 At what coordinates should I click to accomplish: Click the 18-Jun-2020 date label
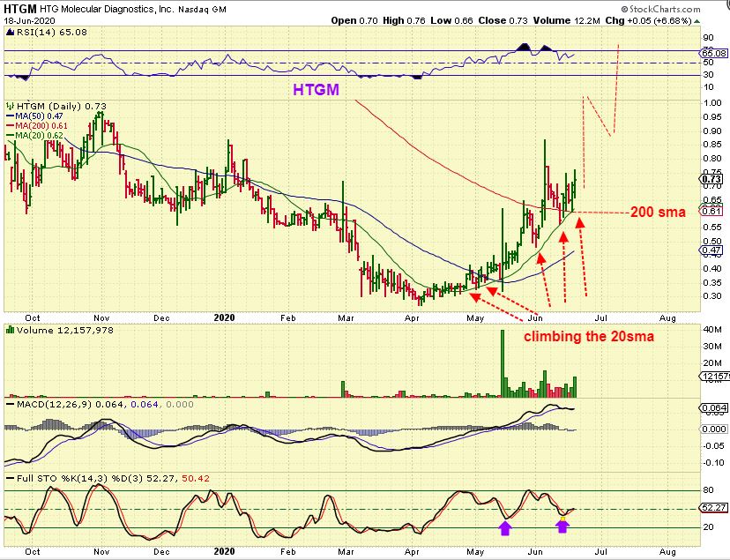[30, 21]
